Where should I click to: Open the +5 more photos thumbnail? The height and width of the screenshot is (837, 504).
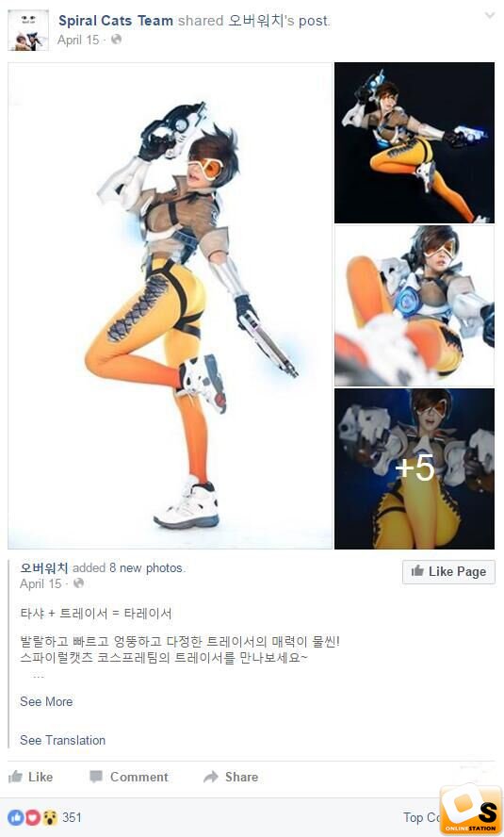[x=415, y=468]
